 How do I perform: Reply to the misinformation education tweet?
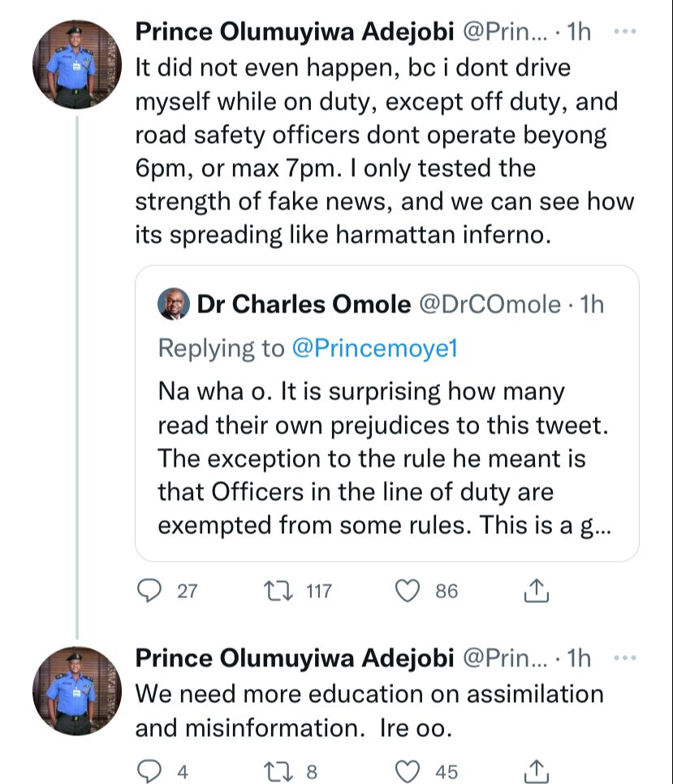[149, 772]
